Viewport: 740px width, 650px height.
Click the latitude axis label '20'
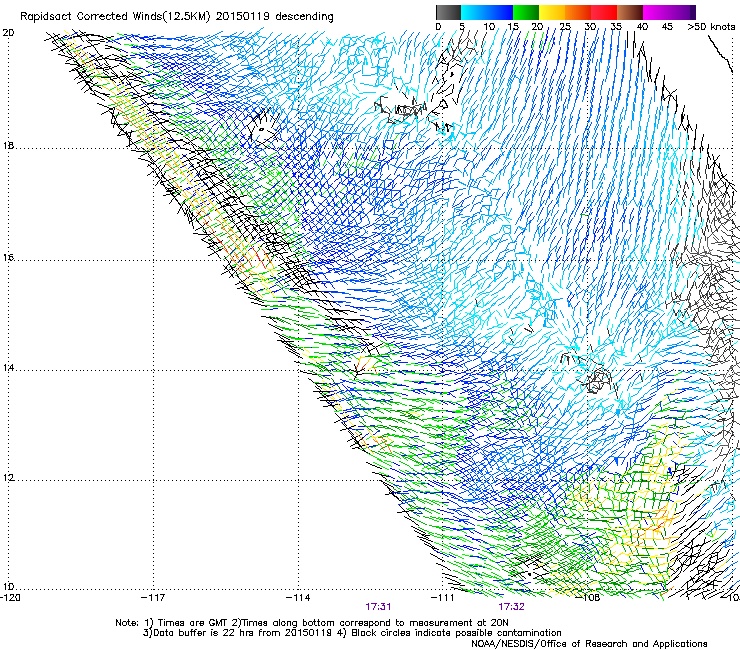pos(8,33)
